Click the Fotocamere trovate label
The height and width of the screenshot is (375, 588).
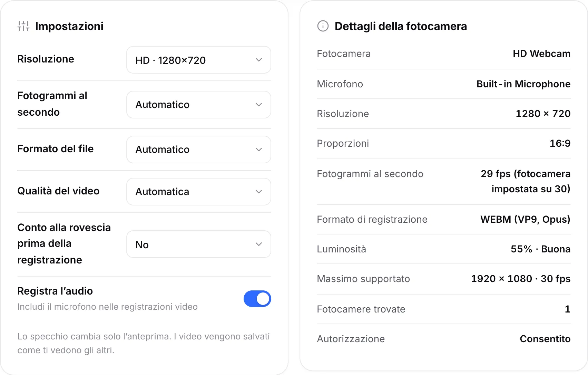click(x=361, y=309)
